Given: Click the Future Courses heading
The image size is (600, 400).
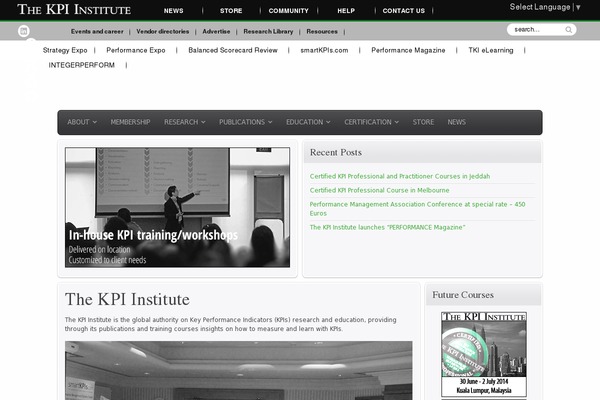Looking at the screenshot, I should click(x=463, y=295).
